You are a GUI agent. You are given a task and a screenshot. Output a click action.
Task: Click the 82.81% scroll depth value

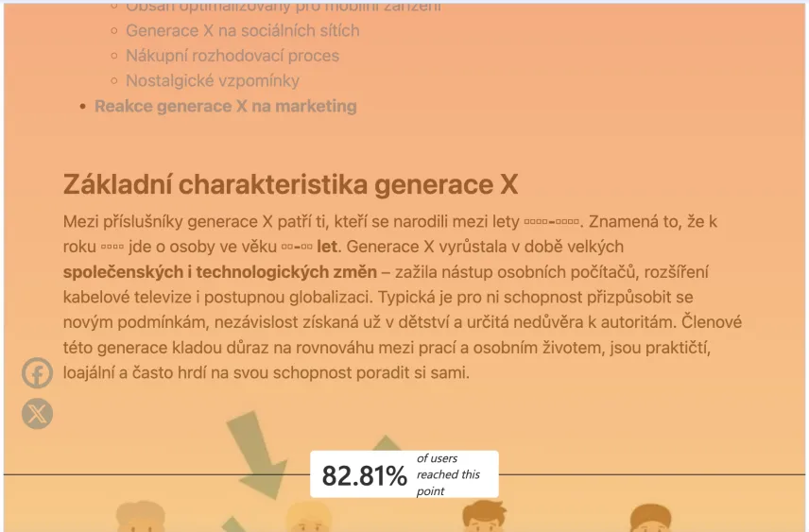point(364,475)
